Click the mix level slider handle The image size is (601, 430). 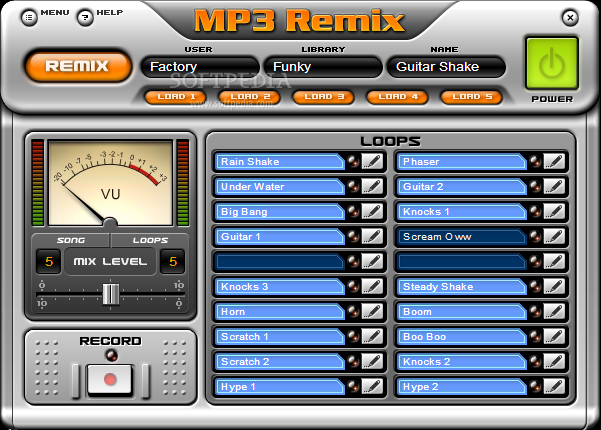point(111,294)
